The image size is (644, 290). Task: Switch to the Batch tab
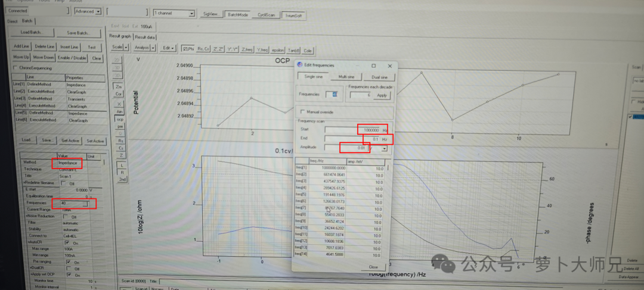pyautogui.click(x=27, y=20)
